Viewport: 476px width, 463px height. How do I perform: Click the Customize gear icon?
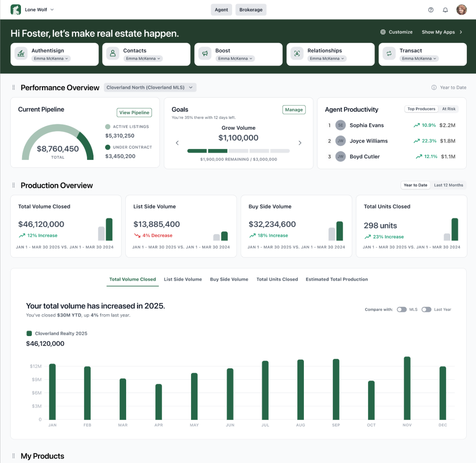[382, 32]
